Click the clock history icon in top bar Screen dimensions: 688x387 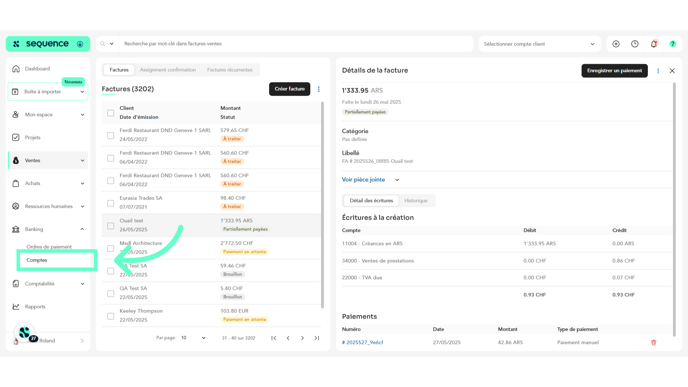635,44
